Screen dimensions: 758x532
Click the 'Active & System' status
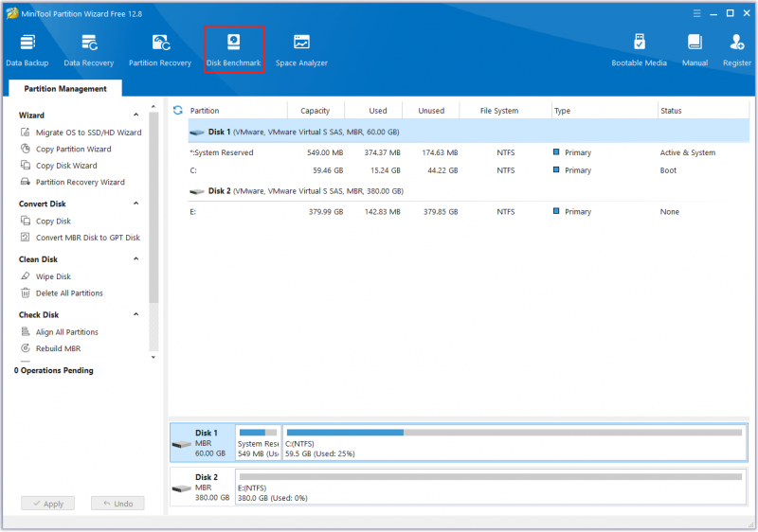point(688,152)
